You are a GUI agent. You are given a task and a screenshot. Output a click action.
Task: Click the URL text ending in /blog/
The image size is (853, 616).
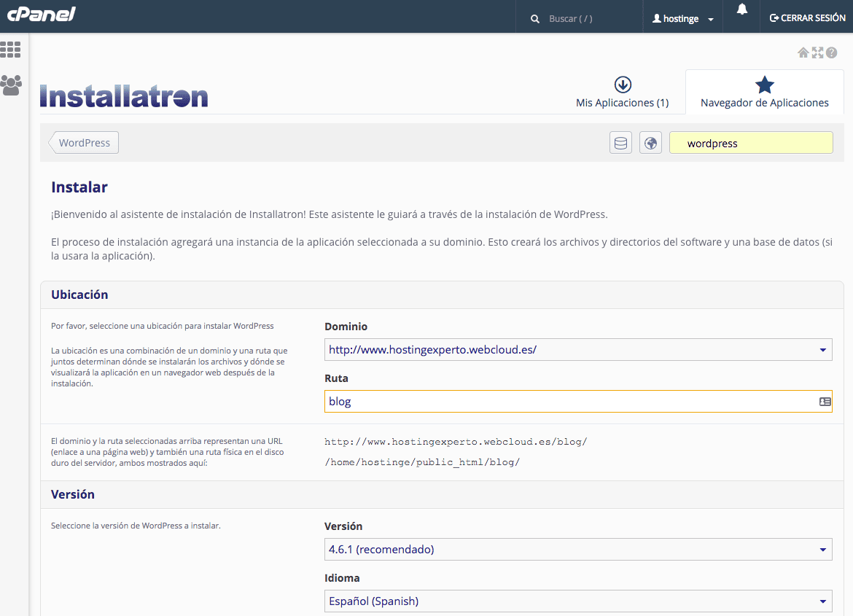[x=456, y=442]
